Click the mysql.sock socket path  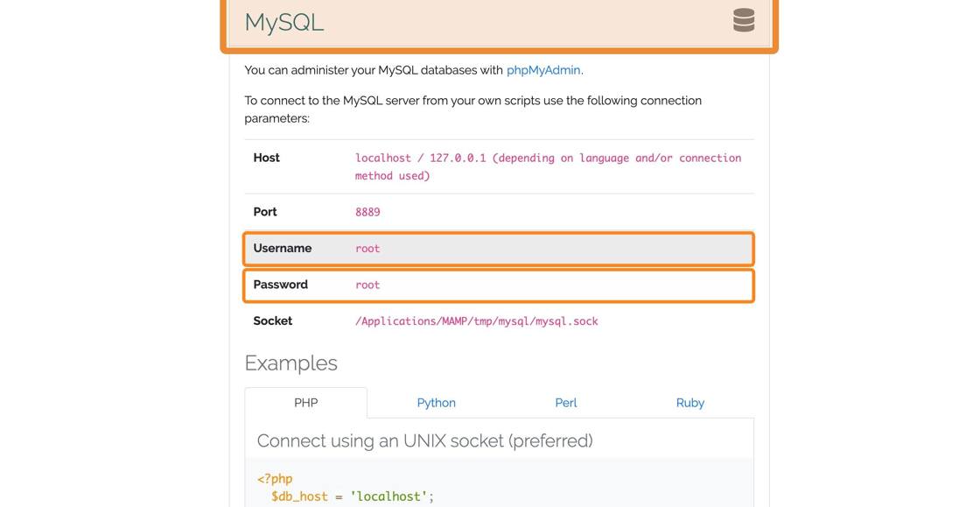[476, 321]
